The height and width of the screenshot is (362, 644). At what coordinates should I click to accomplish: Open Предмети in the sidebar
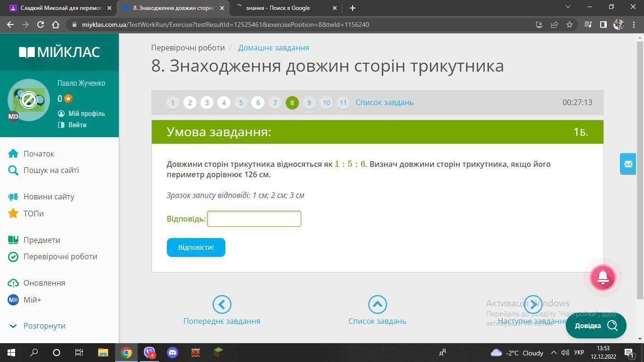point(41,240)
